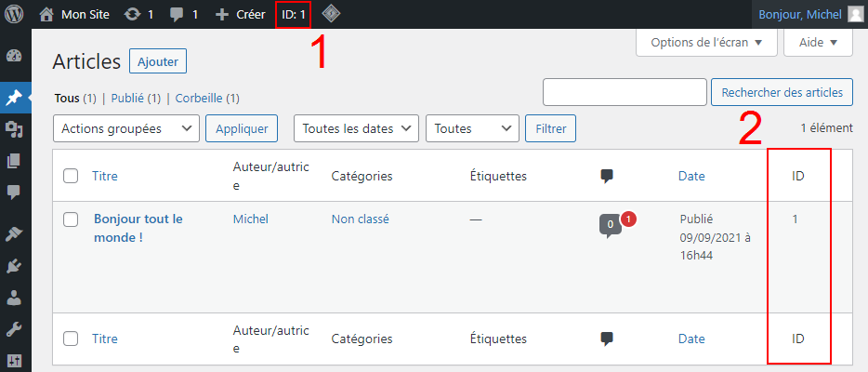Open the Dashboard menu icon in sidebar
This screenshot has width=868, height=372.
(14, 56)
